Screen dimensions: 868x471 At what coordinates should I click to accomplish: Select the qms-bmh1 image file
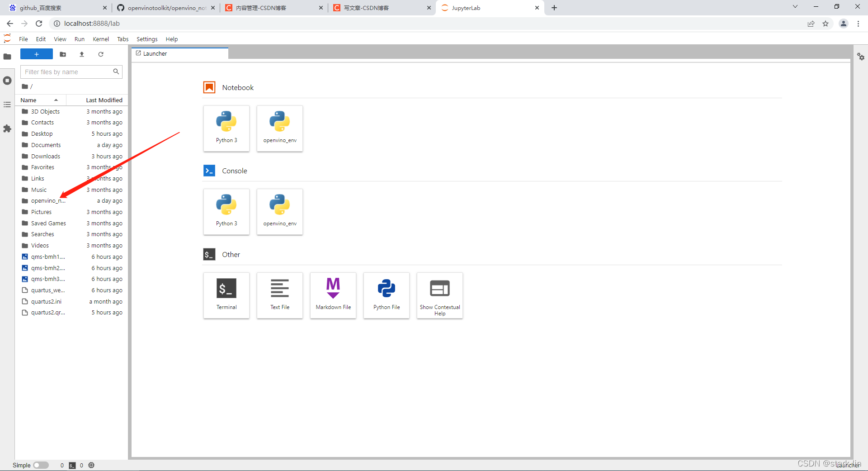click(72, 257)
